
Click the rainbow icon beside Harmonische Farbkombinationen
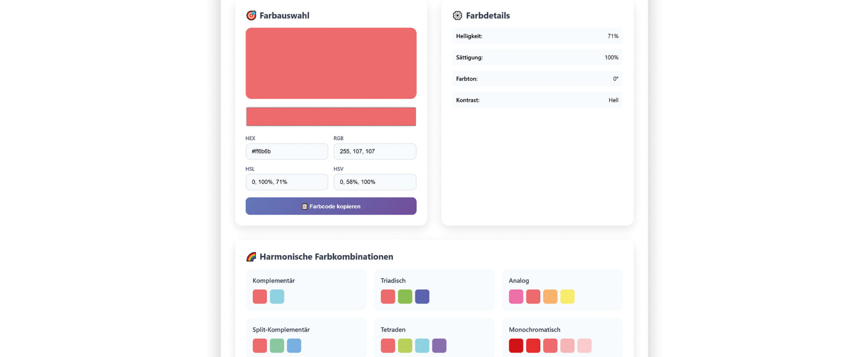(251, 257)
